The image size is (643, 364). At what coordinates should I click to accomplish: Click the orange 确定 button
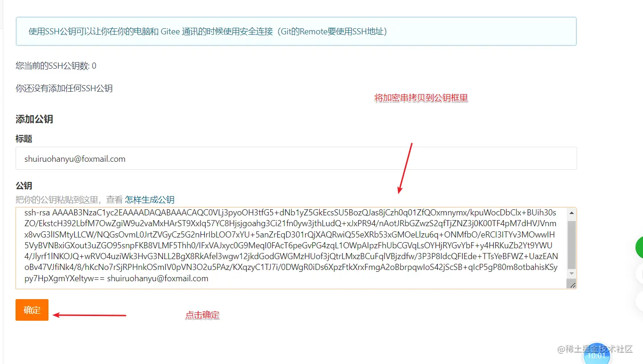click(32, 310)
